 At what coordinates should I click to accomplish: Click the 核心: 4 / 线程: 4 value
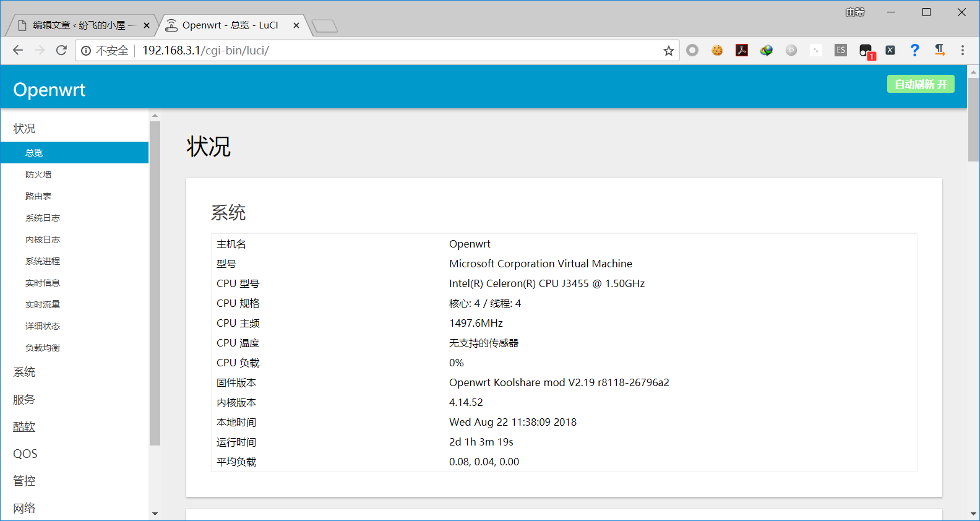485,303
